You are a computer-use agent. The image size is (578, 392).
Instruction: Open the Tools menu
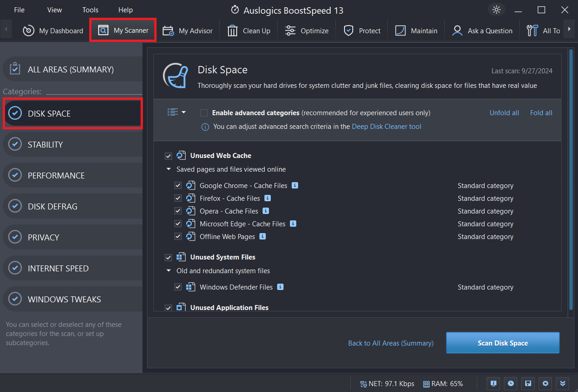click(90, 10)
